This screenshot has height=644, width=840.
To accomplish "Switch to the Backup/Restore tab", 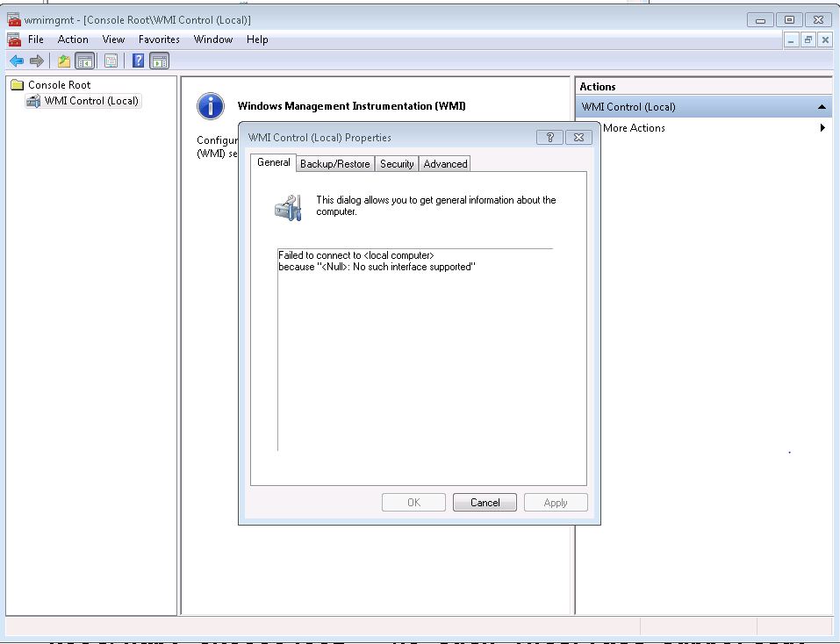I will click(334, 164).
